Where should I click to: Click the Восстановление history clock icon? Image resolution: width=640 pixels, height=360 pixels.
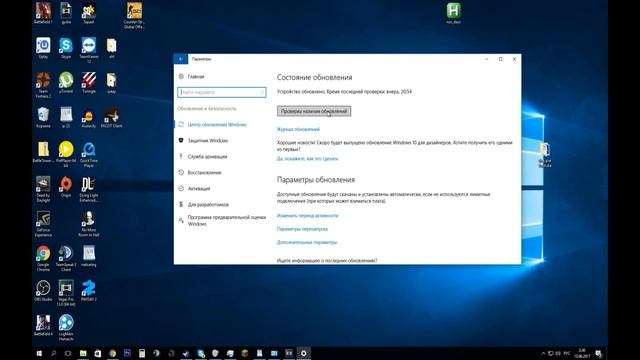coord(181,172)
